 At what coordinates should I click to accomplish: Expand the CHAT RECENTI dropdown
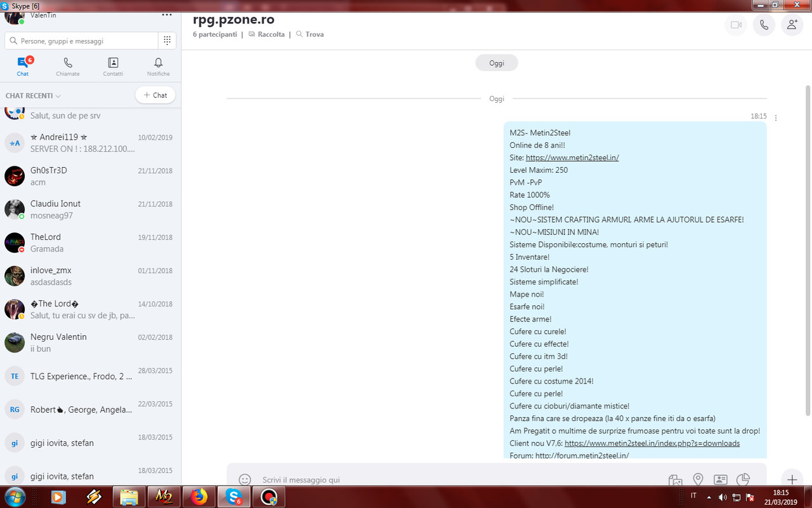coord(33,96)
